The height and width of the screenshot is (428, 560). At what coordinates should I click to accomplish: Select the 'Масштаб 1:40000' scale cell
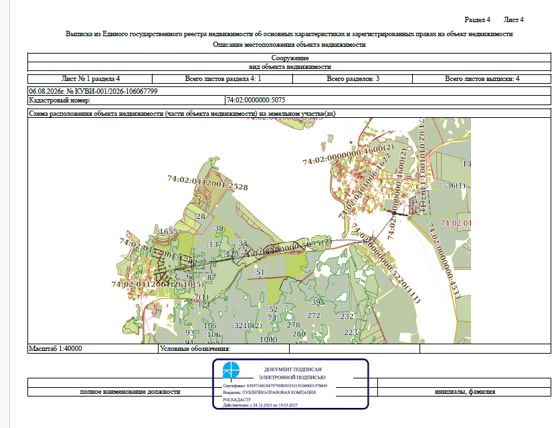click(93, 349)
